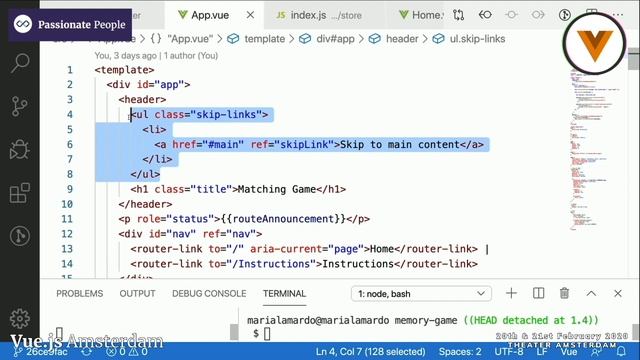Click '<div id="app">' on line 2
This screenshot has height=360, width=640.
149,85
